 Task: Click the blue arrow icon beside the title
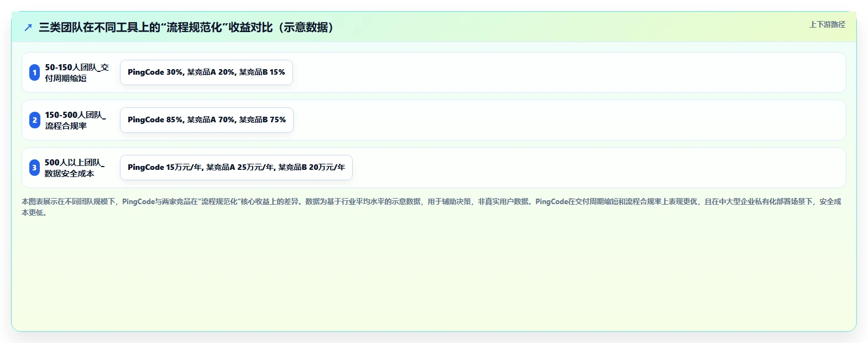(x=28, y=27)
